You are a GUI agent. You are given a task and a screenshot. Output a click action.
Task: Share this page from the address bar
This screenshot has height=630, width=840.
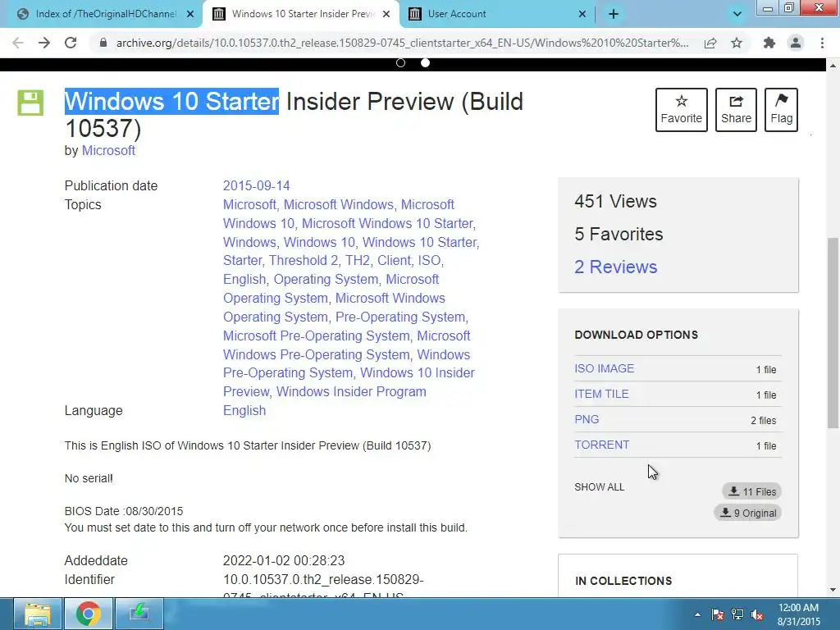(710, 43)
